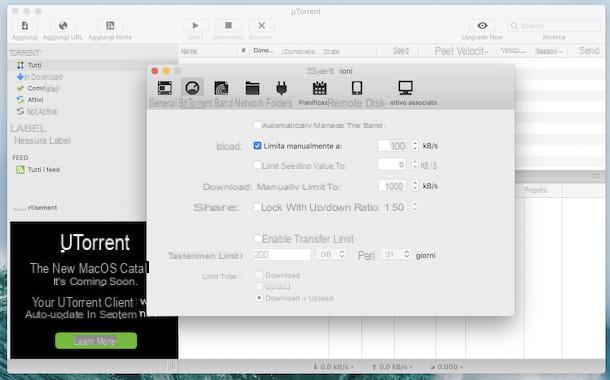Sort by the Peer Velocity column header

(x=461, y=51)
